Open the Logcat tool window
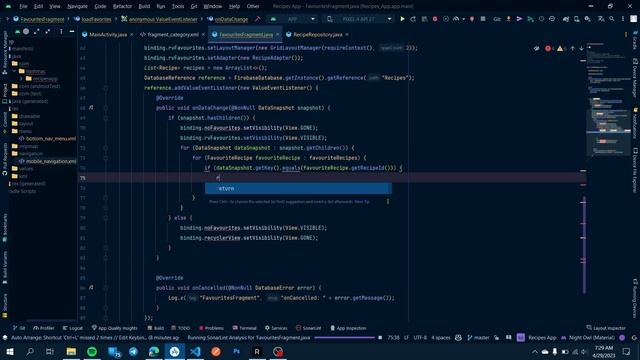The width and height of the screenshot is (640, 360). 73,328
